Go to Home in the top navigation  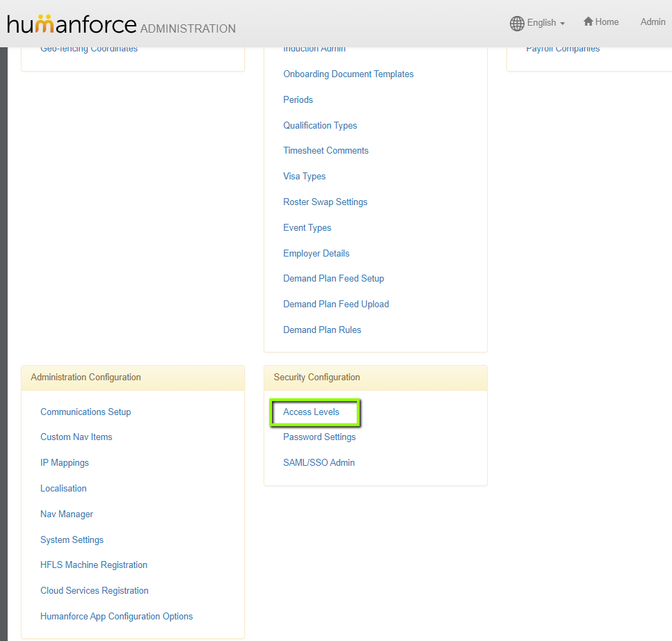(601, 22)
